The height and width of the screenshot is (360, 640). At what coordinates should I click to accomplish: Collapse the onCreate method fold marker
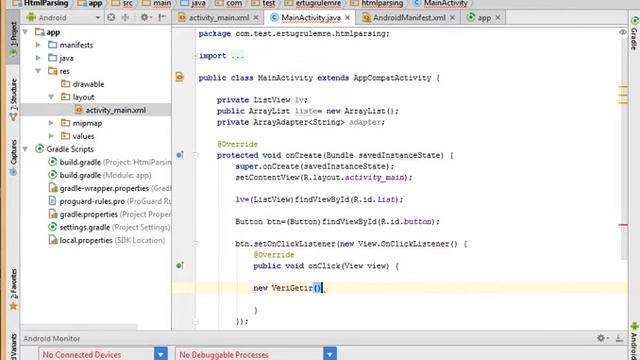coord(195,155)
